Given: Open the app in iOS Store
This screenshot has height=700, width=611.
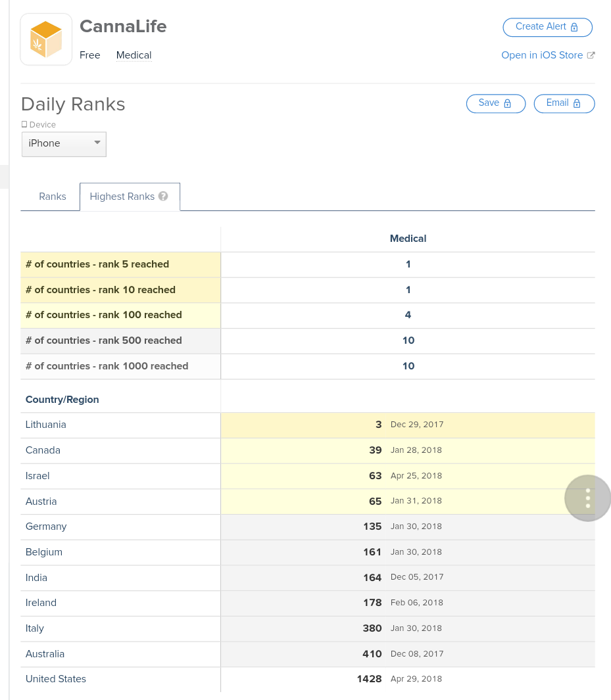Looking at the screenshot, I should point(542,55).
